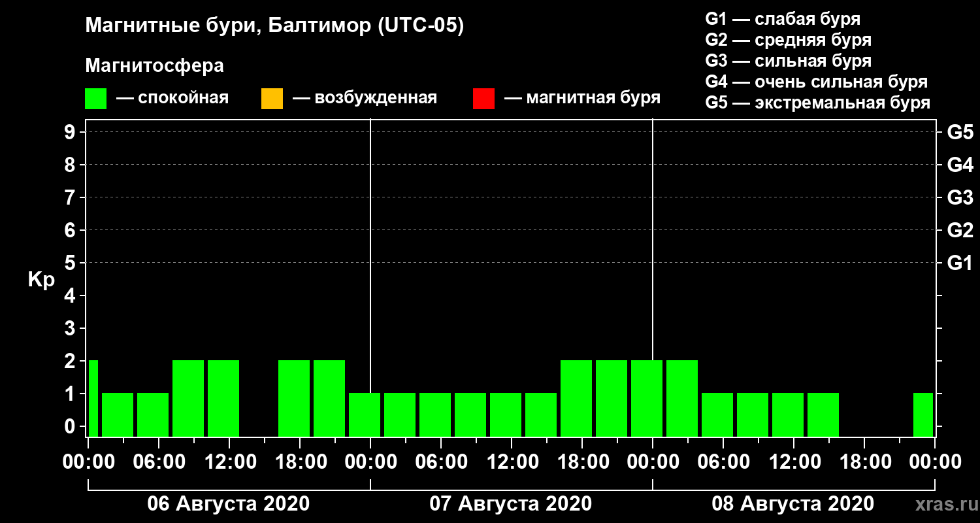Click the green 'спокойная' legend swatch

(x=96, y=99)
